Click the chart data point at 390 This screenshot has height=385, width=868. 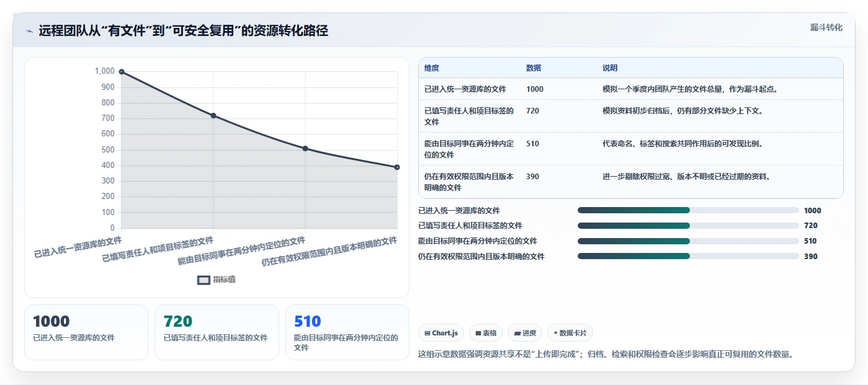point(397,167)
